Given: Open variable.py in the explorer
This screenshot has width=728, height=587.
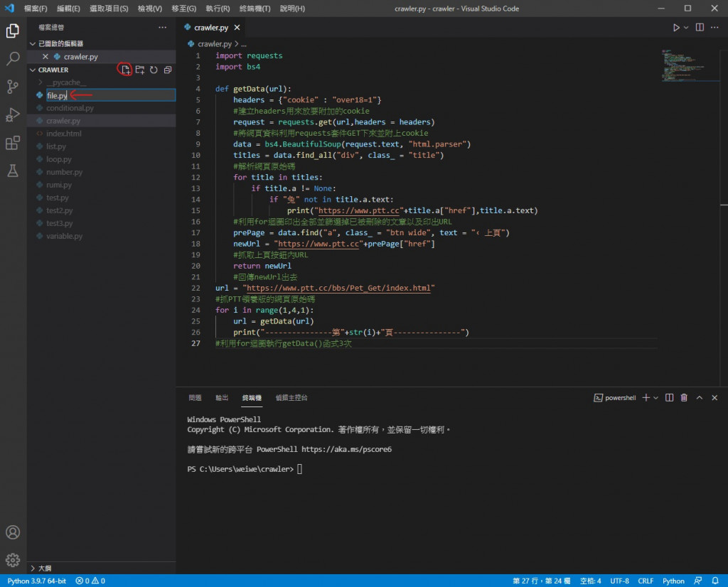Looking at the screenshot, I should pos(64,236).
